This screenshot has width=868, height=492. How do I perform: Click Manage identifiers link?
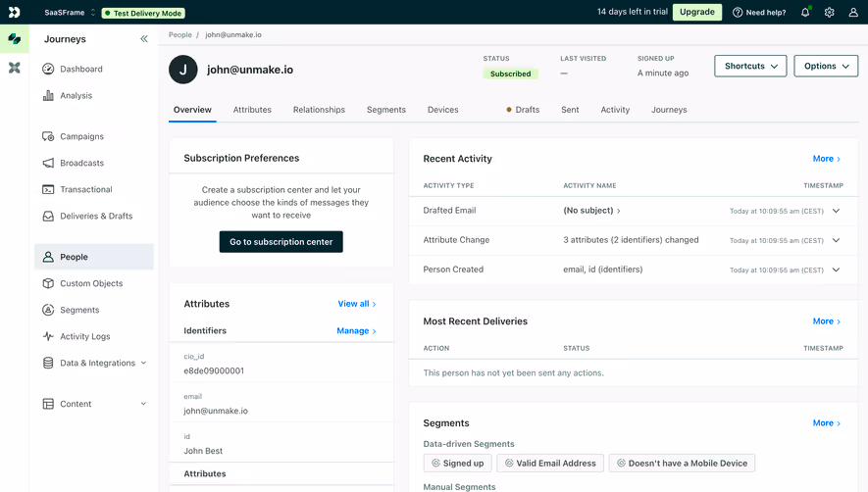pyautogui.click(x=356, y=331)
